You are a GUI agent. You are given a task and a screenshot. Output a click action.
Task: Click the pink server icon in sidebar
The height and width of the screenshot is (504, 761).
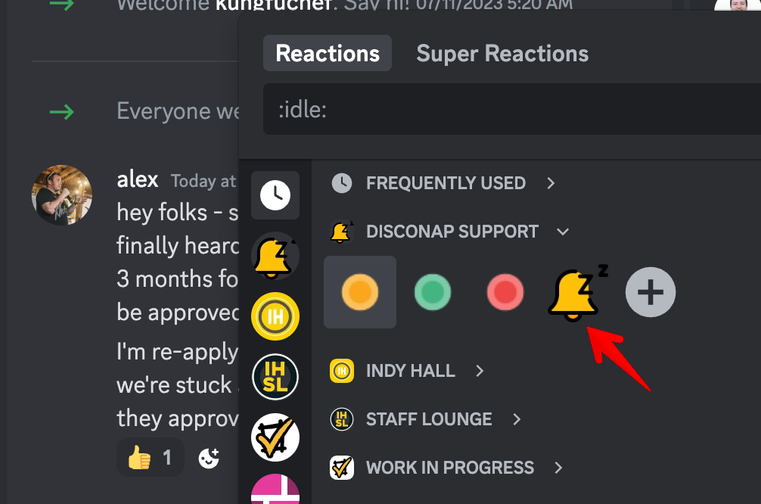pyautogui.click(x=275, y=489)
